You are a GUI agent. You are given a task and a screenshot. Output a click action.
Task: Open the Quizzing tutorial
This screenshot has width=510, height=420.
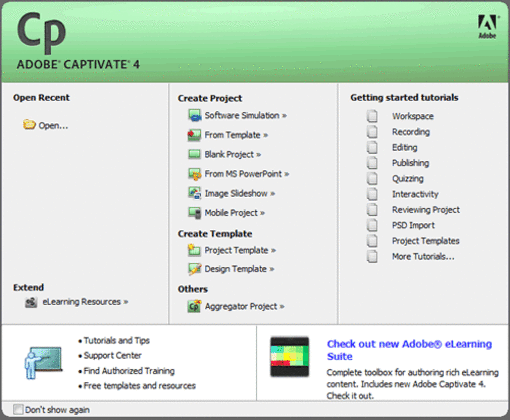408,178
